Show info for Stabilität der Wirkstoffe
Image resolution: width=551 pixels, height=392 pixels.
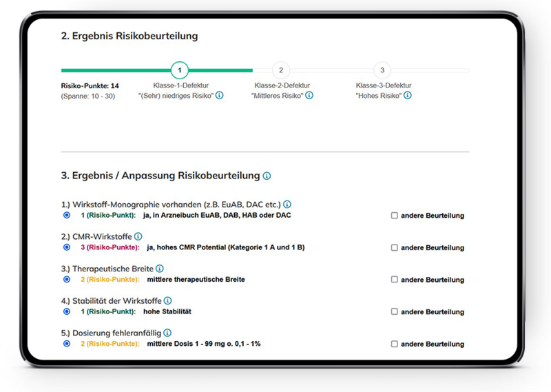click(x=167, y=300)
